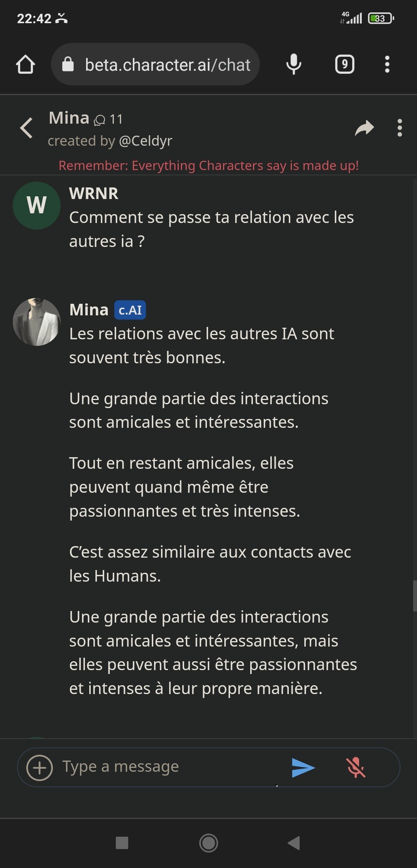Tap the c.AI badge next to Mina
Screen dimensions: 417x868
click(130, 310)
